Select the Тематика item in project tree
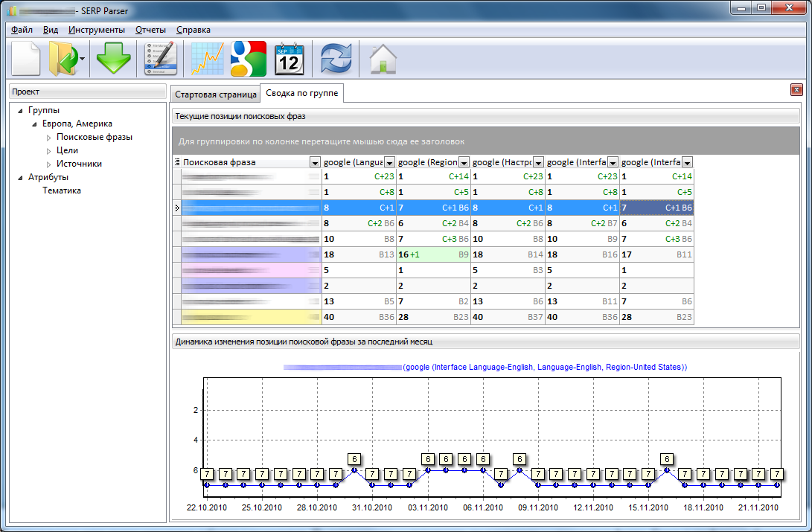This screenshot has height=532, width=812. point(62,190)
